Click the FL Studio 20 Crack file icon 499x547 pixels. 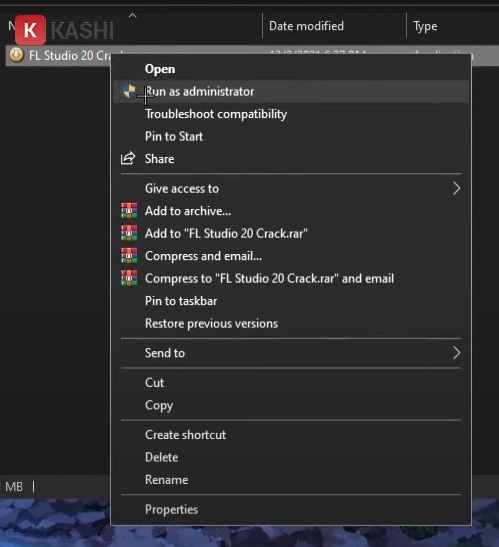(x=16, y=55)
